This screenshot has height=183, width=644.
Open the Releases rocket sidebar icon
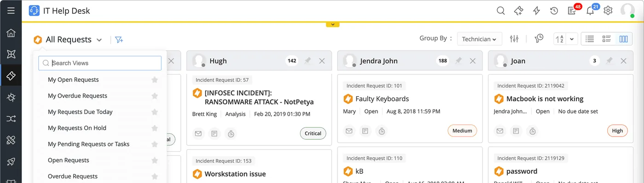11,162
